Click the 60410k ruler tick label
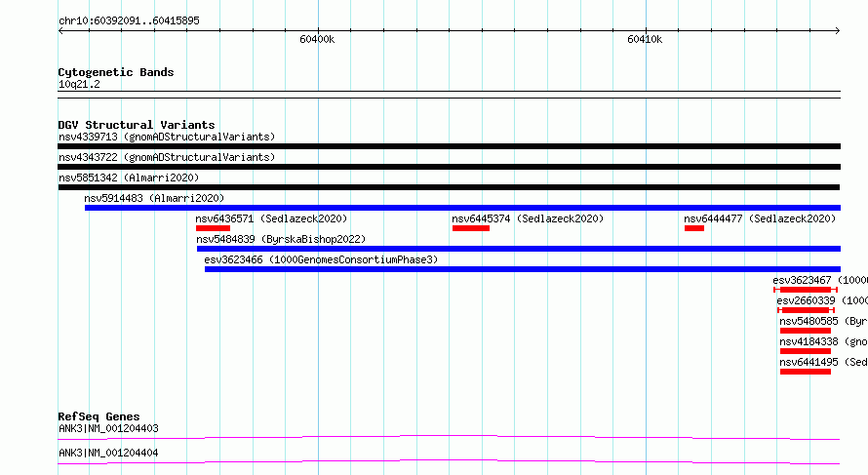Screen dimensions: 868x475 point(645,39)
